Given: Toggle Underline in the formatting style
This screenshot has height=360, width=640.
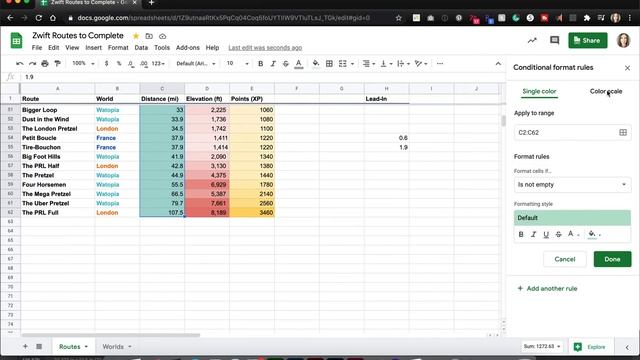Looking at the screenshot, I should pos(546,234).
